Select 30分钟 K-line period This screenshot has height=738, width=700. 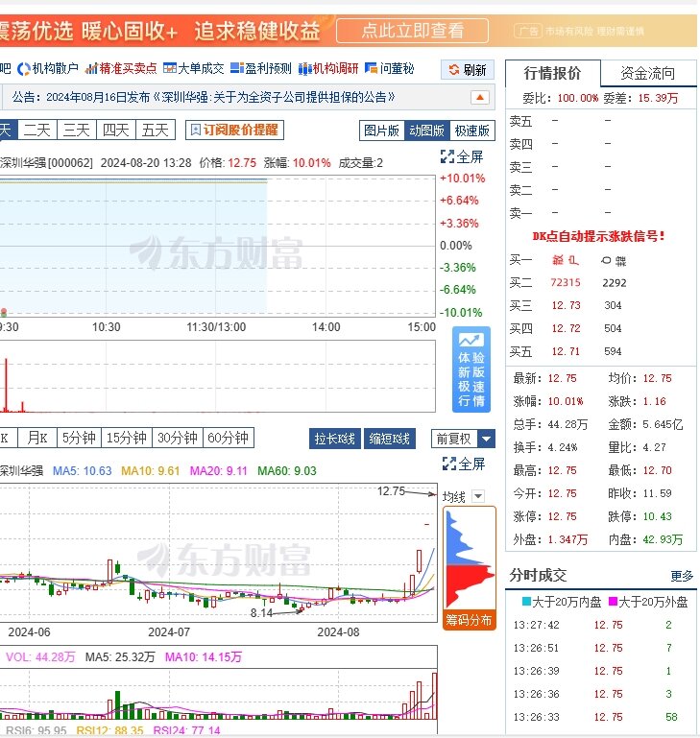[x=177, y=438]
